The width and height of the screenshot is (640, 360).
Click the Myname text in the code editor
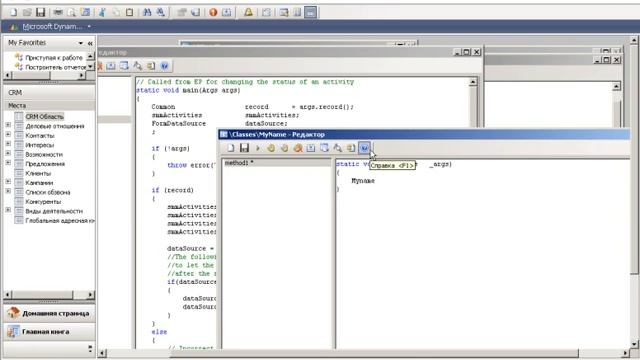point(363,181)
